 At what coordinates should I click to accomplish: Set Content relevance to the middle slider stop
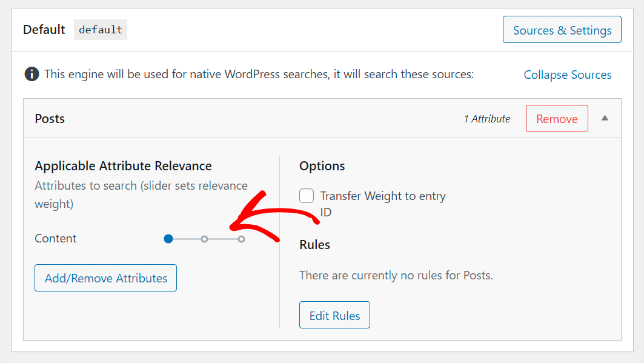[205, 239]
